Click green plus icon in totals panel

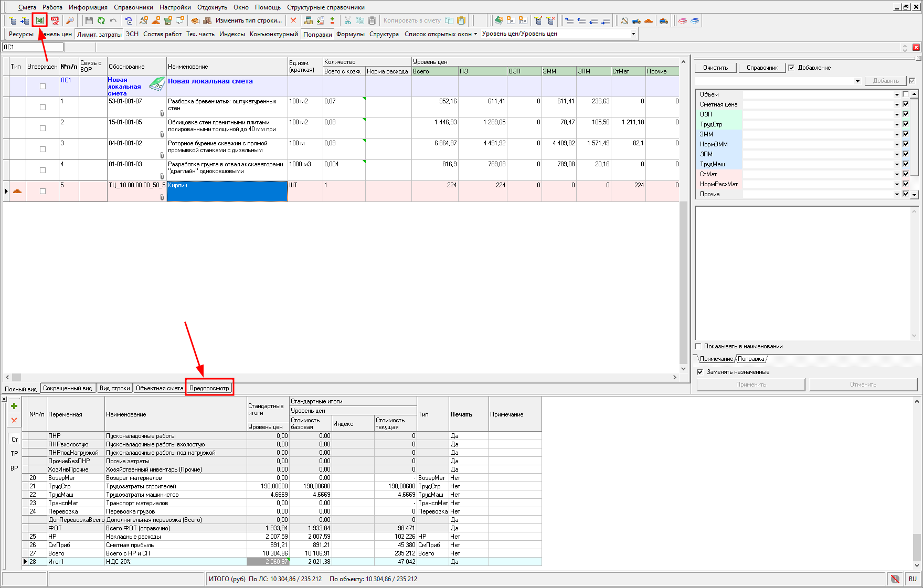[x=14, y=406]
